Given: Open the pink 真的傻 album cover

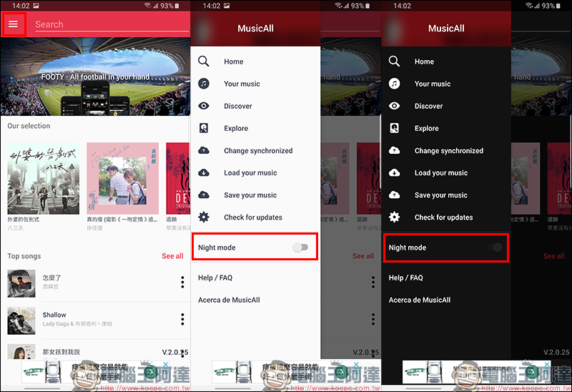Looking at the screenshot, I should [x=122, y=179].
